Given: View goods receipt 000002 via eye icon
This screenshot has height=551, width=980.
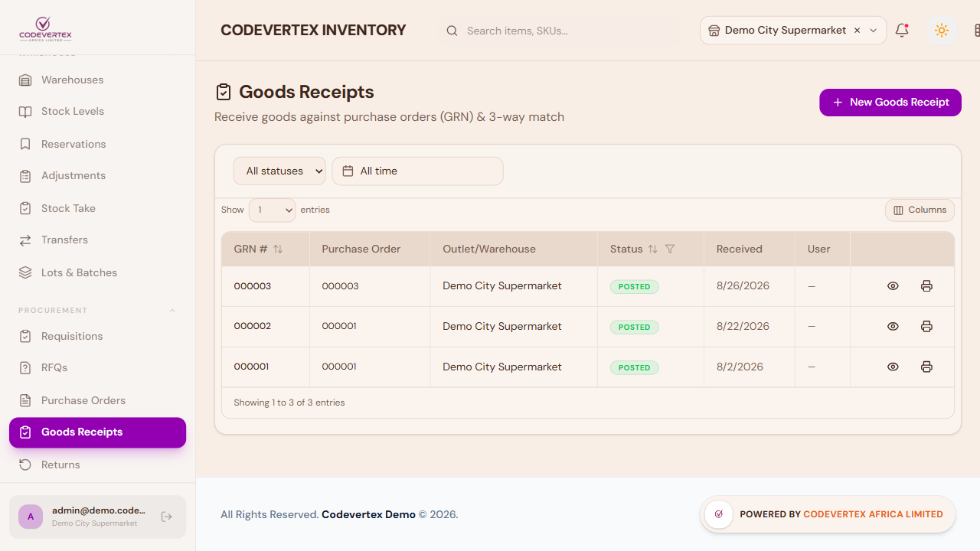Looking at the screenshot, I should pyautogui.click(x=893, y=327).
